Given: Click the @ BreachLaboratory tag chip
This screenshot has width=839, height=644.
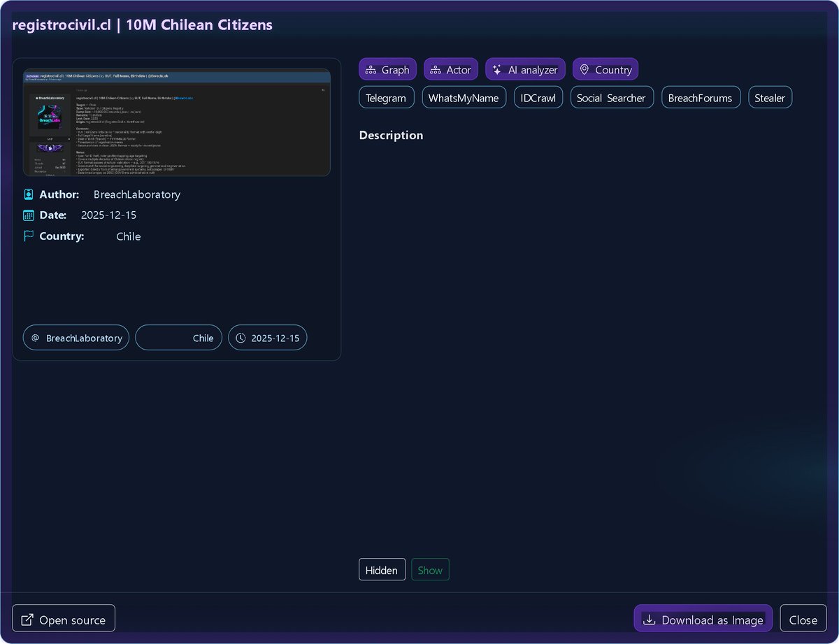Looking at the screenshot, I should 76,338.
